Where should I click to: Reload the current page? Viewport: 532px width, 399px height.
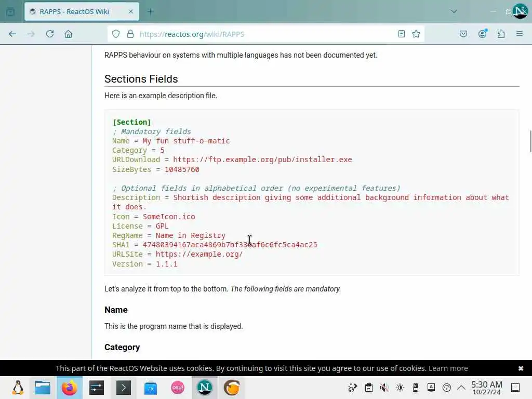click(x=50, y=34)
